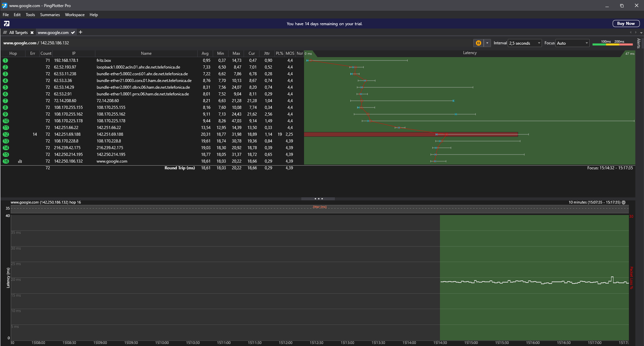Select the www.google.com tab

(x=53, y=33)
